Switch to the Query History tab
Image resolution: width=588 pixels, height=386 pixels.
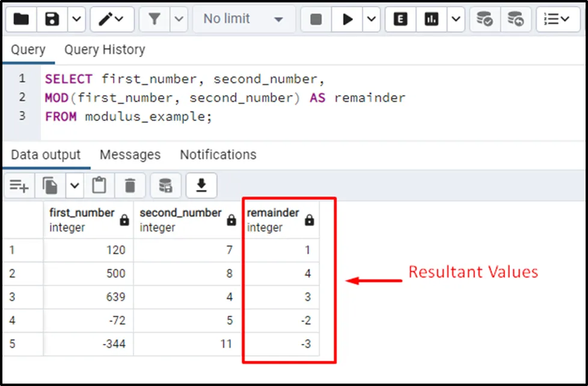pyautogui.click(x=105, y=50)
